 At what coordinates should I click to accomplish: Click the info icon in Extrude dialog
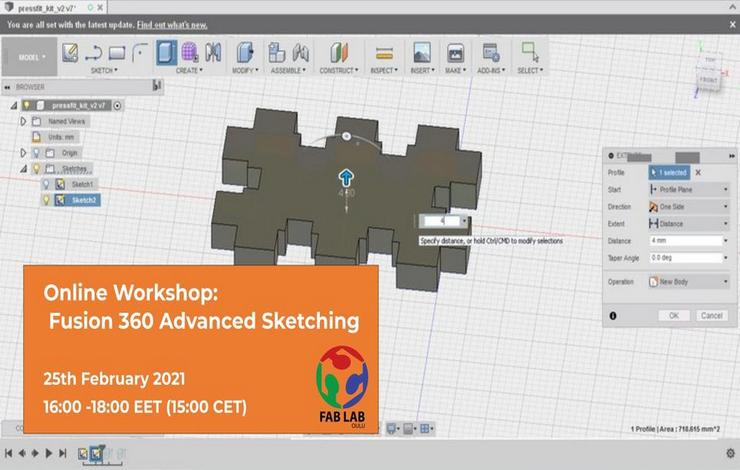click(x=613, y=316)
